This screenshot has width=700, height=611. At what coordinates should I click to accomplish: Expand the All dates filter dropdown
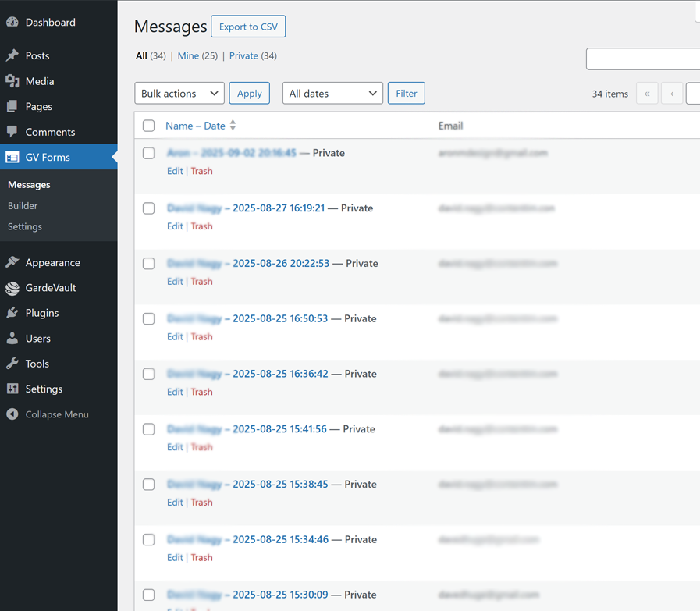pos(332,94)
